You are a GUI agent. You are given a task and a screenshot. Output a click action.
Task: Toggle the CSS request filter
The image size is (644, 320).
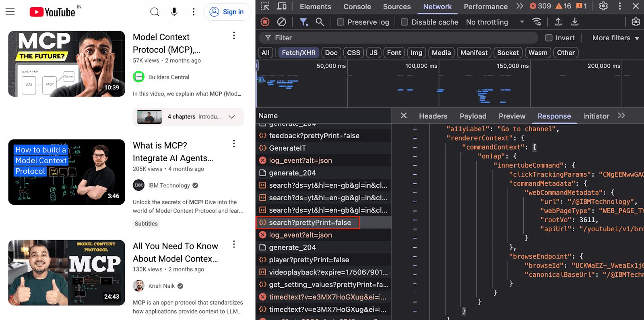pyautogui.click(x=353, y=52)
